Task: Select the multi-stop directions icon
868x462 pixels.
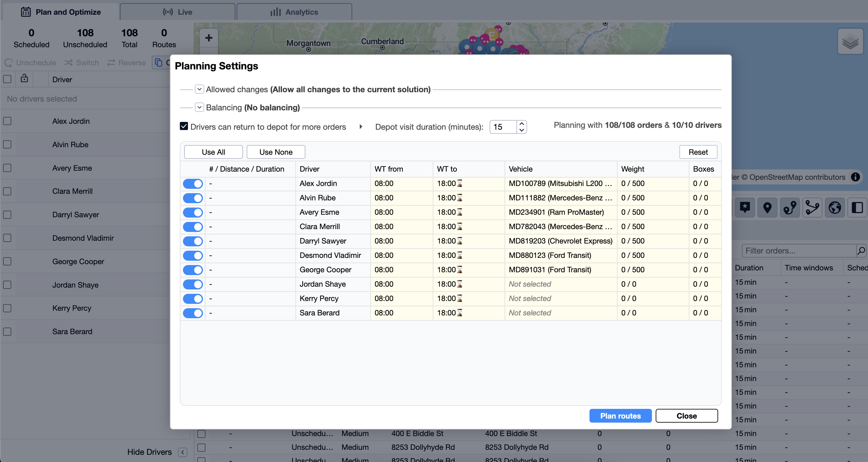Action: (812, 207)
